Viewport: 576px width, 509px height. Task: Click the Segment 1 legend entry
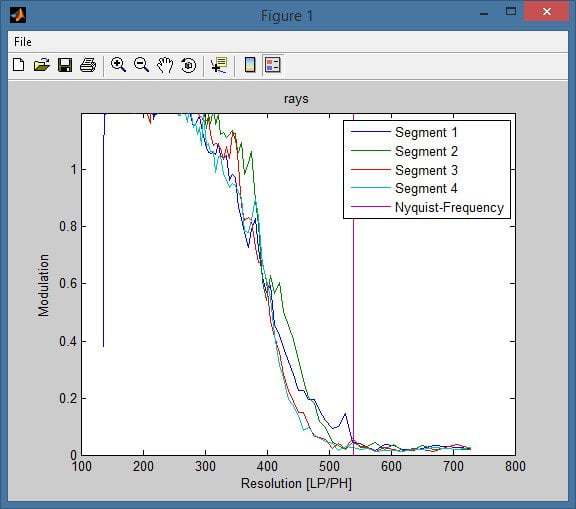[x=404, y=132]
